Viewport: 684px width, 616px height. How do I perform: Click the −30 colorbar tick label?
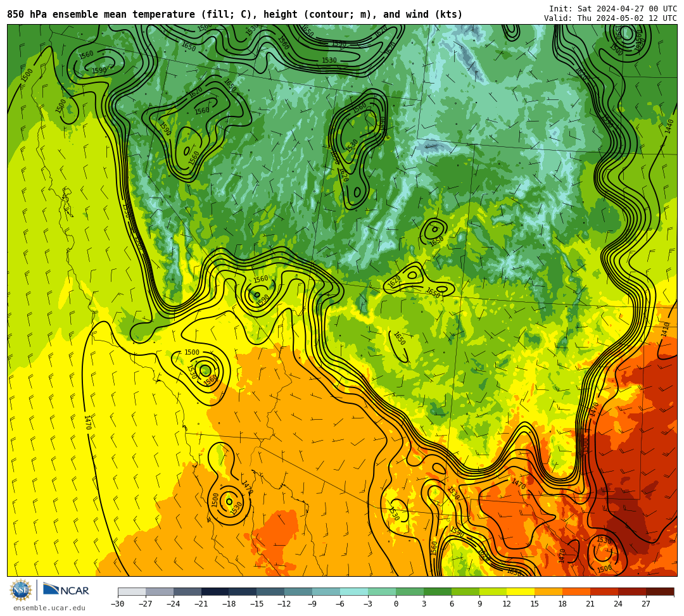(x=118, y=604)
